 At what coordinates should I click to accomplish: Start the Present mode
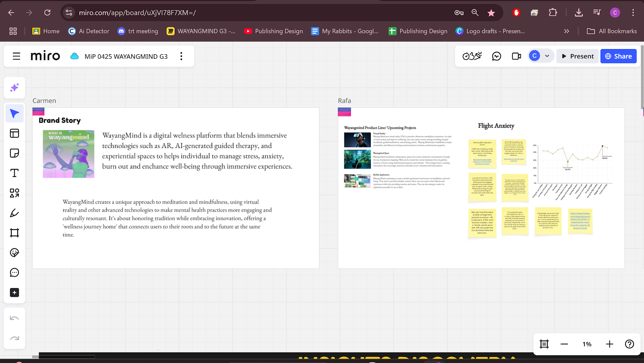[x=578, y=56]
